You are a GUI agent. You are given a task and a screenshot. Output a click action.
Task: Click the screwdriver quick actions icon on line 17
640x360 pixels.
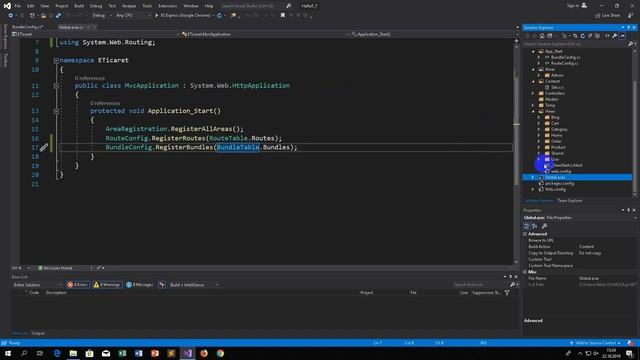point(44,147)
